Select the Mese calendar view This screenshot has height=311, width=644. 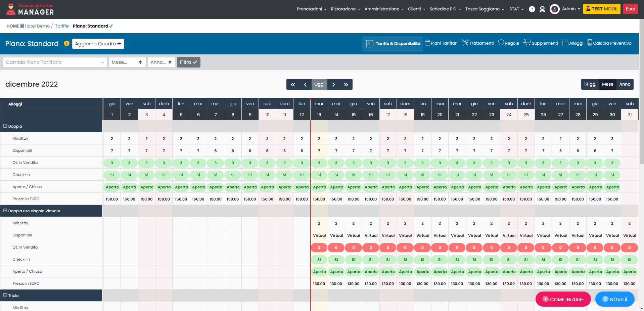607,84
